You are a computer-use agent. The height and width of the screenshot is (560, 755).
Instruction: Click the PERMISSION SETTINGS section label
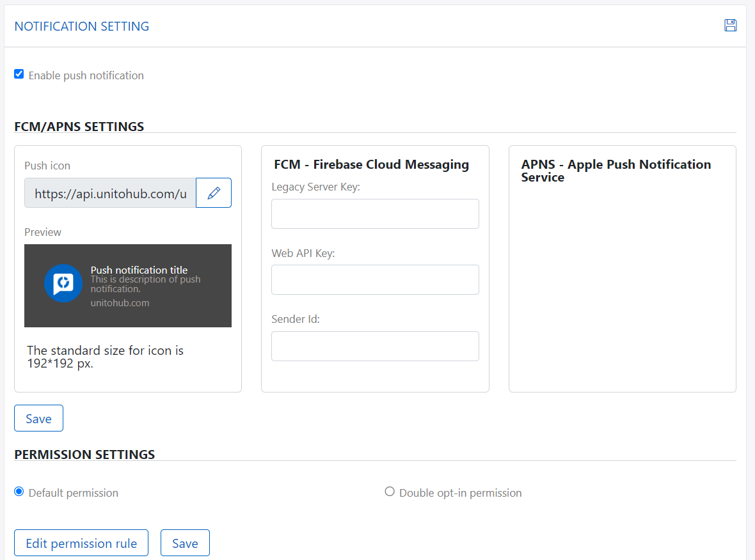(84, 455)
